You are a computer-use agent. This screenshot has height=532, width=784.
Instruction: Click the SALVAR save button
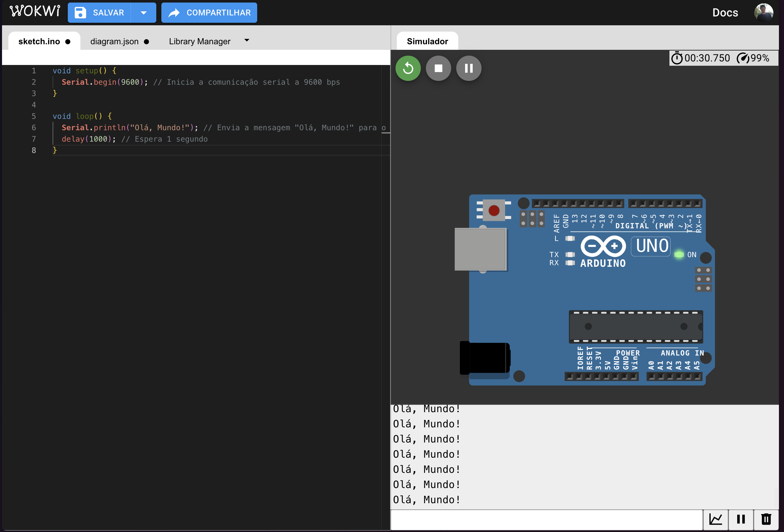click(x=99, y=12)
